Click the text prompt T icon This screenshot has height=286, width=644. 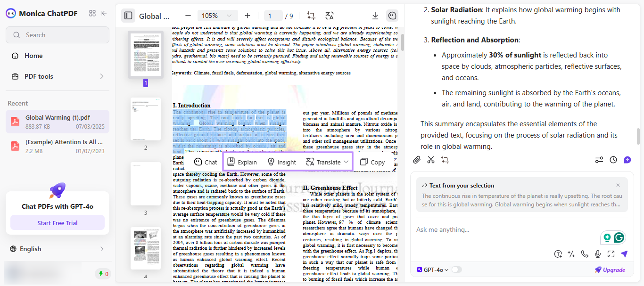(558, 254)
